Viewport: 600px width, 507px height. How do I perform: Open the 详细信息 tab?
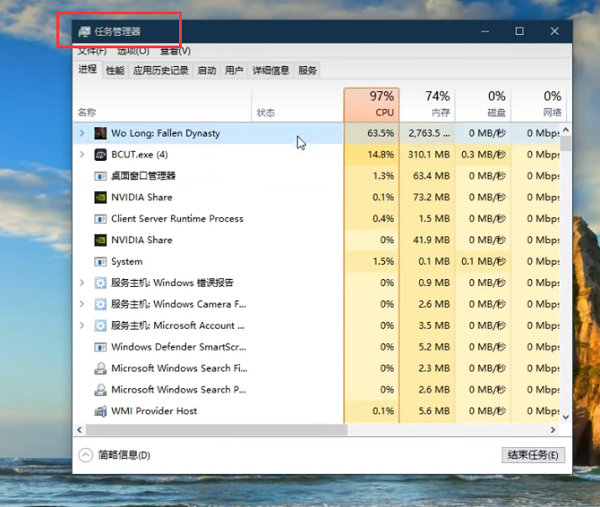(x=270, y=70)
